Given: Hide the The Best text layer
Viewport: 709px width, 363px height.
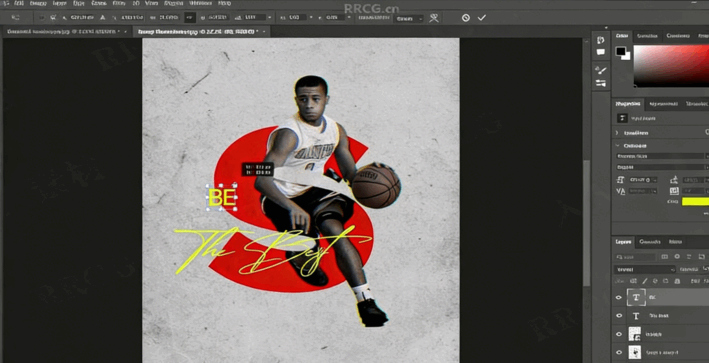Looking at the screenshot, I should 619,316.
